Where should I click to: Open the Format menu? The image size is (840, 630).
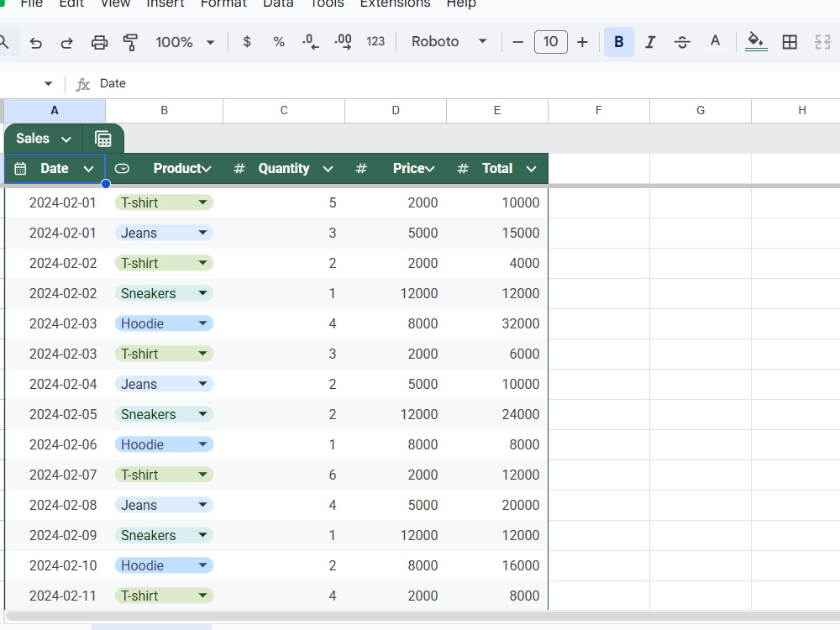[x=223, y=3]
